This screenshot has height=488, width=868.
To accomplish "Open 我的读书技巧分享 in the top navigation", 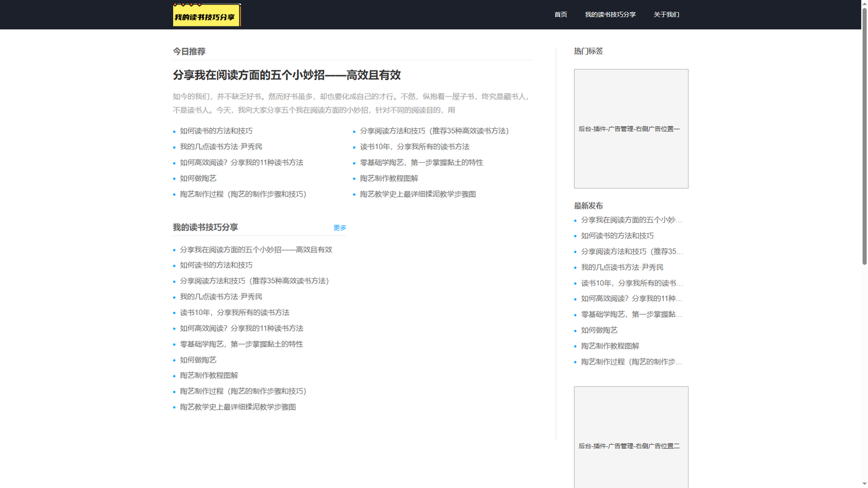I will [x=610, y=14].
